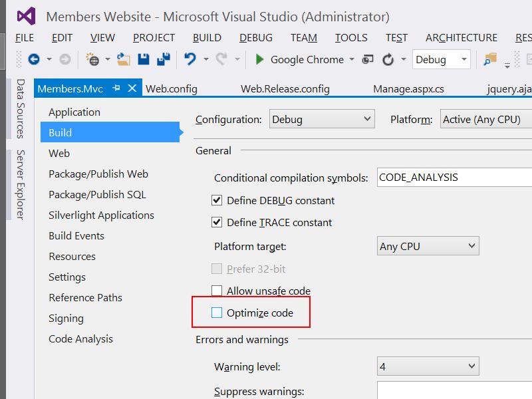
Task: Select the Package/Publish SQL page
Action: point(97,195)
